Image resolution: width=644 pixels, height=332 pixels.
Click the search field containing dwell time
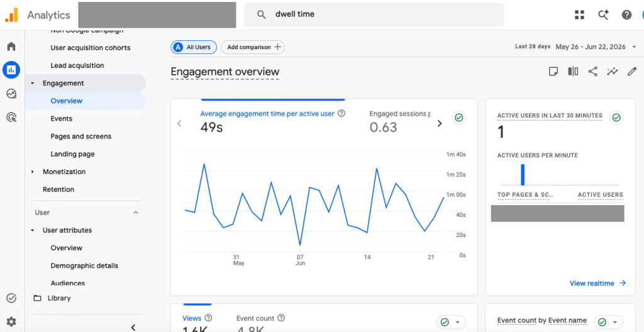374,15
